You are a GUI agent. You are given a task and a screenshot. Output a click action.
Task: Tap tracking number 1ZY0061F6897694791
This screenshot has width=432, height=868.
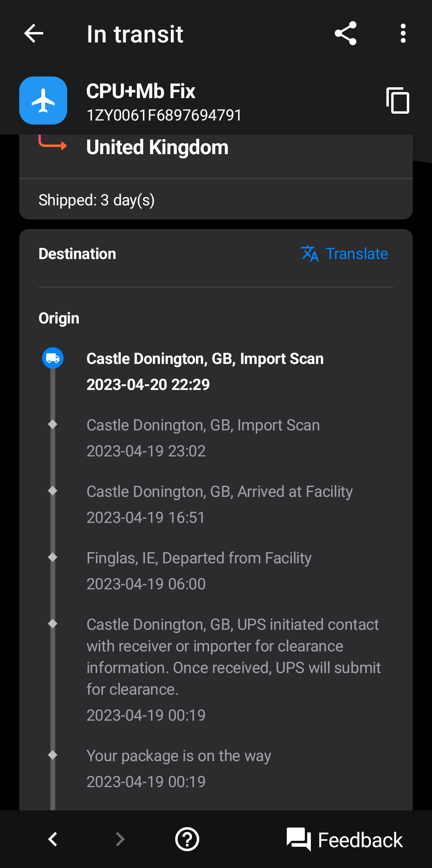click(x=164, y=115)
